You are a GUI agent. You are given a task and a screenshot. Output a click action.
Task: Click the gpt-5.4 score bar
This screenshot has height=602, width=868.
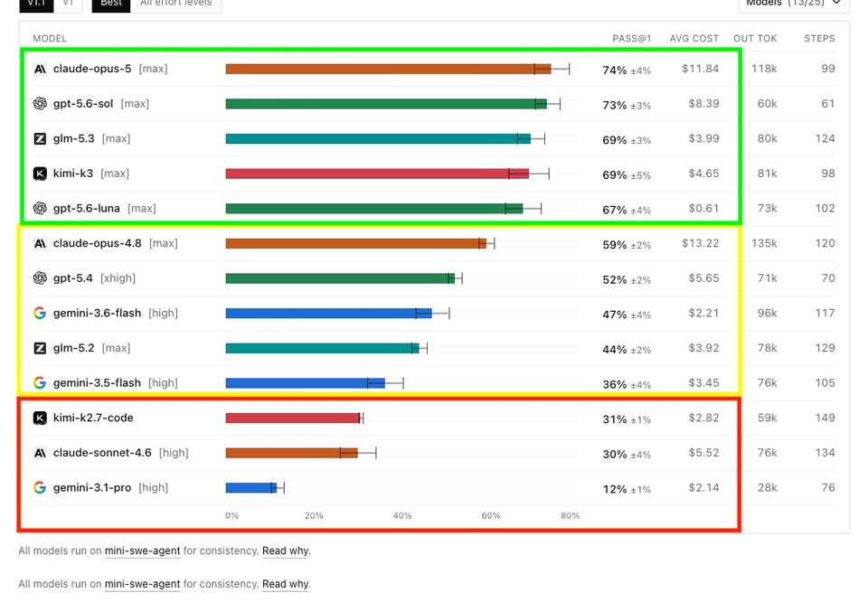click(x=340, y=278)
